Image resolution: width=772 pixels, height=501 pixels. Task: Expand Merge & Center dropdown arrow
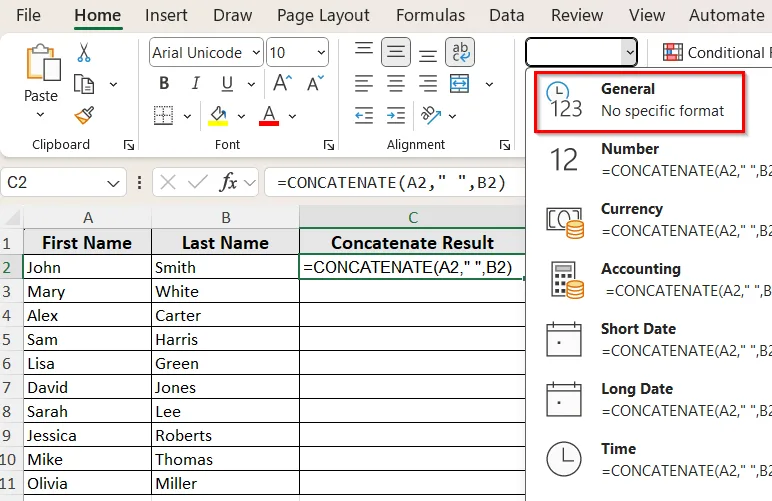[489, 85]
